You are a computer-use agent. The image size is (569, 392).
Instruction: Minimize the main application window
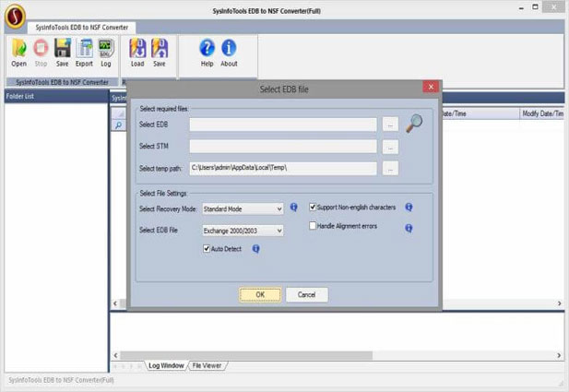tap(521, 7)
